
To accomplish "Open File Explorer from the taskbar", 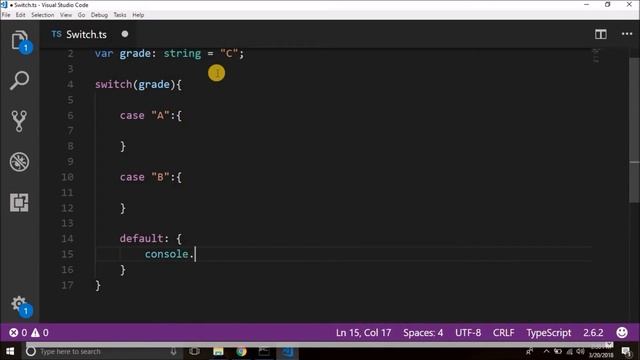I will (x=218, y=351).
